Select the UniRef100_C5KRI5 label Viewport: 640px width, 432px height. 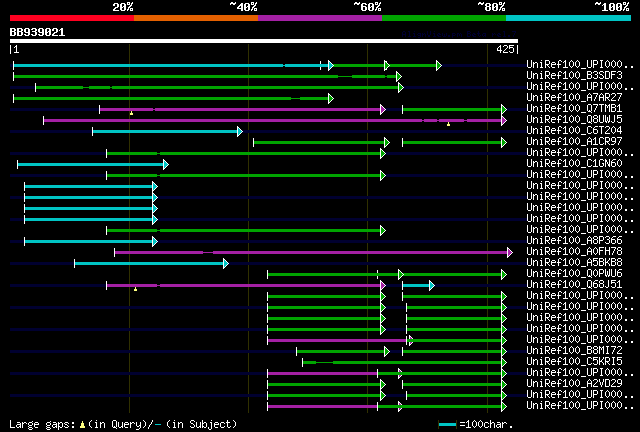pos(574,361)
